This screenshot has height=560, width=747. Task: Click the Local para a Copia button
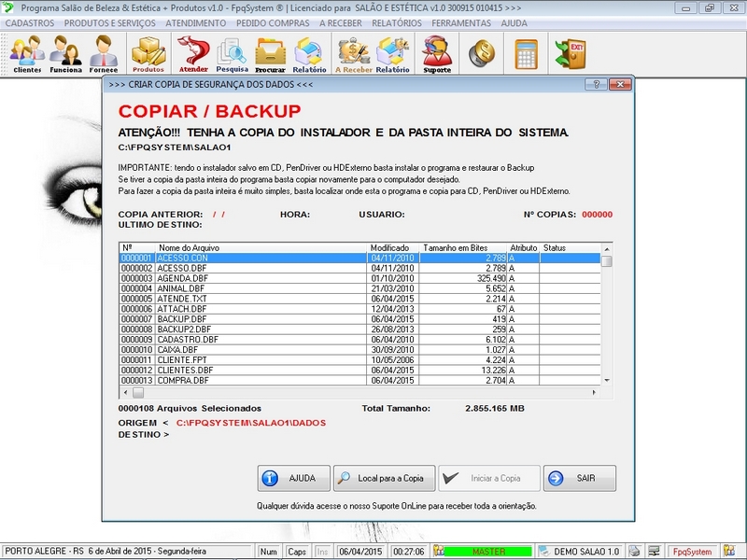[x=383, y=478]
